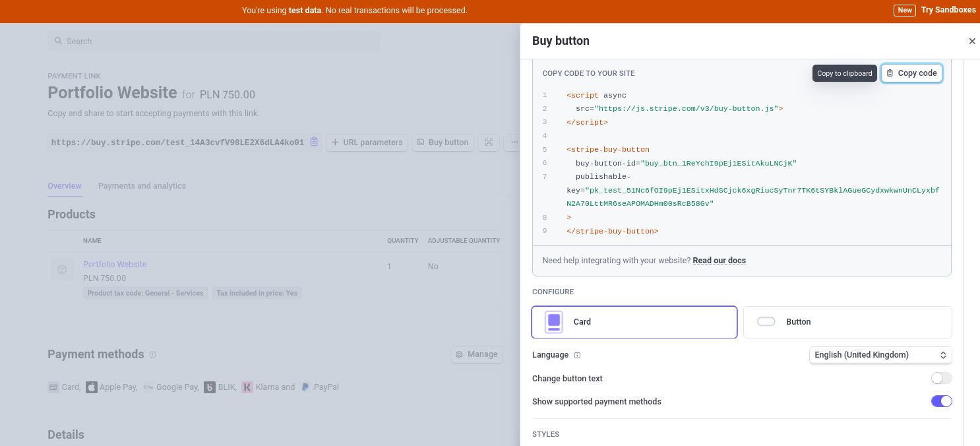
Task: Click the Try Sandboxes link
Action: 948,10
